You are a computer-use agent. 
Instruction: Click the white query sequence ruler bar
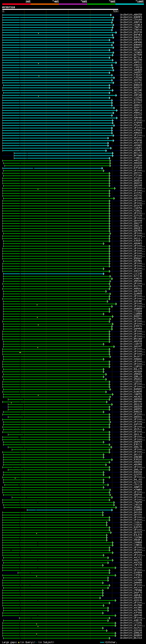60,10
